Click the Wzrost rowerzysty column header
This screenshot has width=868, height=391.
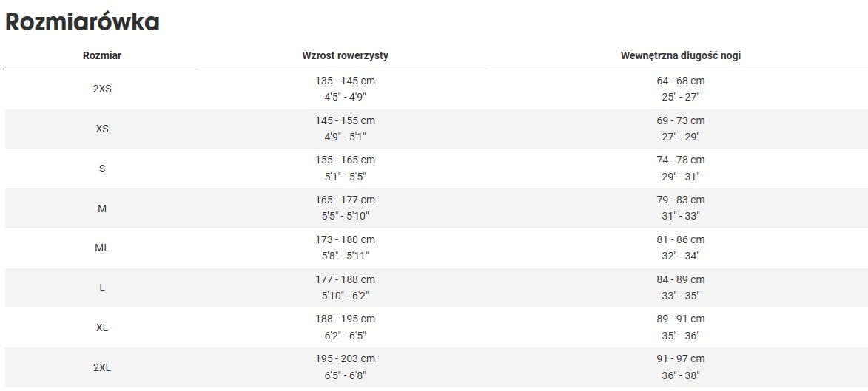click(x=345, y=55)
